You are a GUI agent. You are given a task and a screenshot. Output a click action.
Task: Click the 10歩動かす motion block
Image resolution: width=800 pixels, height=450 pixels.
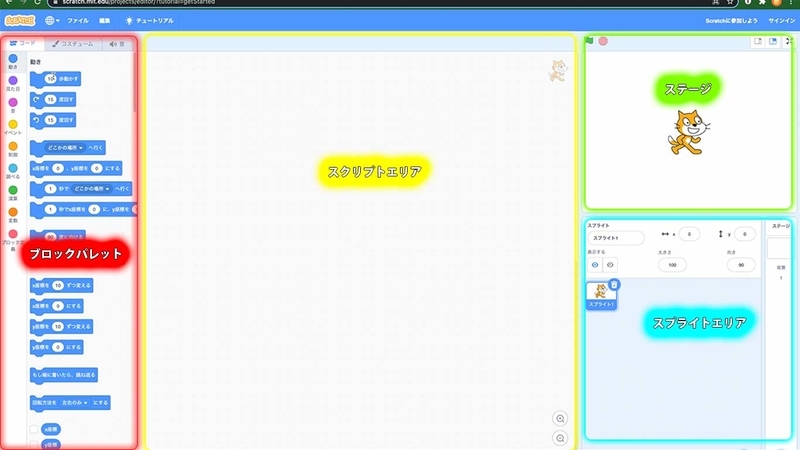tap(55, 79)
